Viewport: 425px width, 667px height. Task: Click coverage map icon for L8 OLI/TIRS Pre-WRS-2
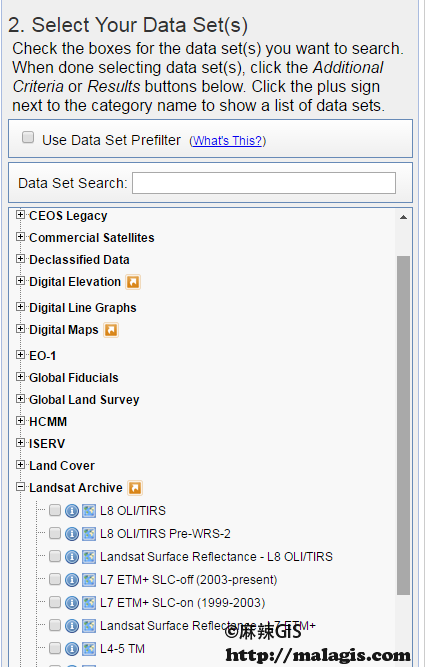click(89, 533)
